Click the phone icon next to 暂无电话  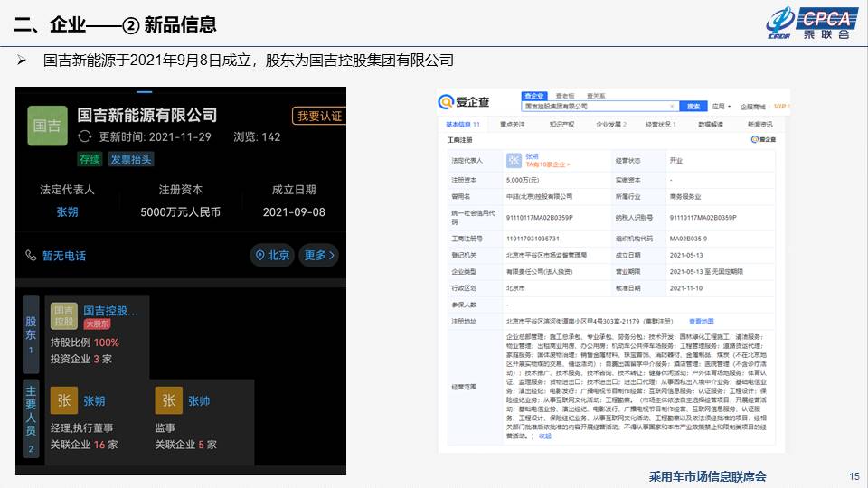31,255
